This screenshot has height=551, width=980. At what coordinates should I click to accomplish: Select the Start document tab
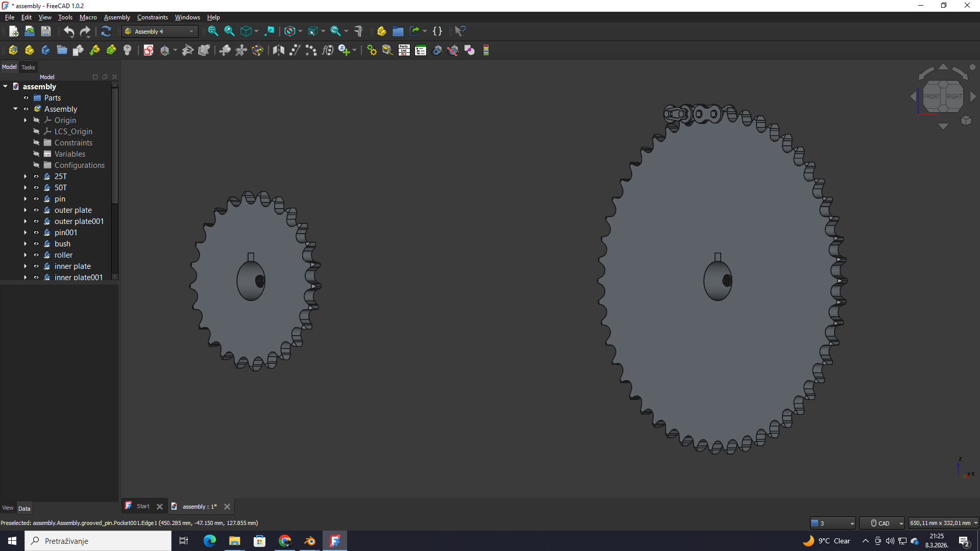click(143, 506)
